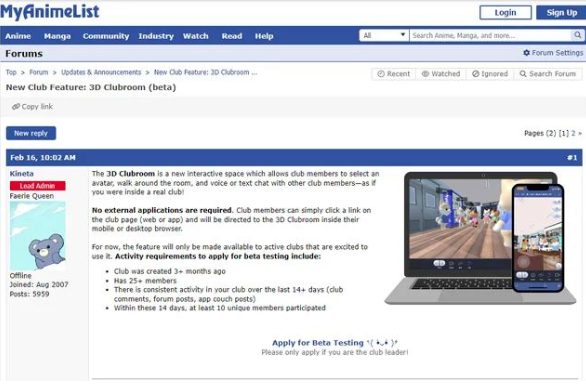This screenshot has width=586, height=386.
Task: Click the MyAnimeList logo
Action: [x=50, y=12]
